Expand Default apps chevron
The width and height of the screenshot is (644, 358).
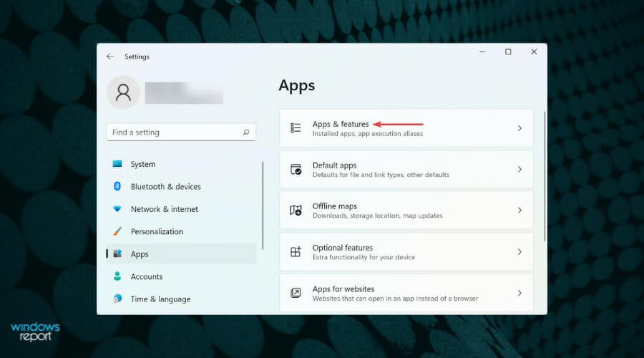(x=519, y=170)
